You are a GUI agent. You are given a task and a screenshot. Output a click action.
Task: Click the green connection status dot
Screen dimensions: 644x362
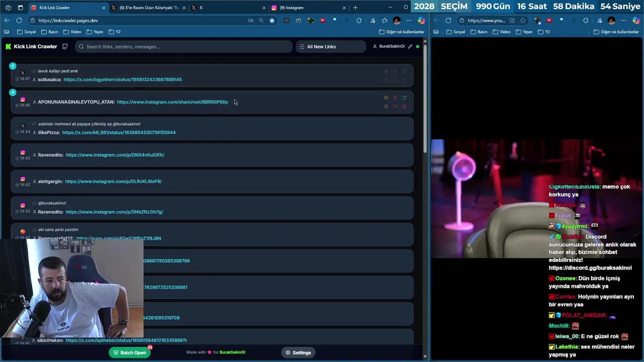click(x=418, y=46)
